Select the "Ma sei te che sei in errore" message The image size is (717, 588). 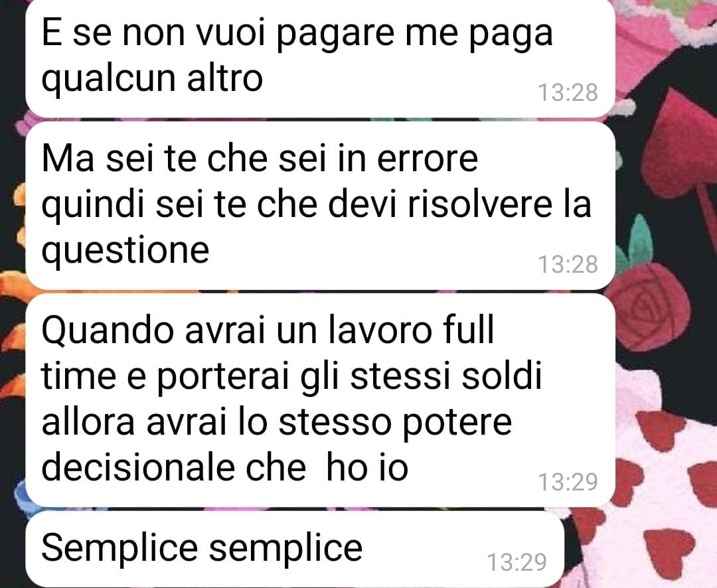click(x=320, y=205)
